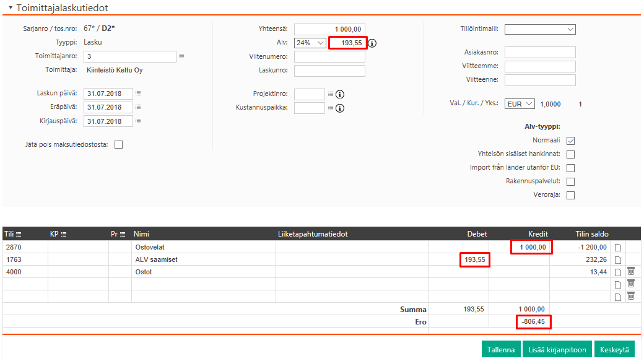This screenshot has height=361, width=644.
Task: Uncheck the Normaali VAT type checkbox
Action: pos(571,141)
